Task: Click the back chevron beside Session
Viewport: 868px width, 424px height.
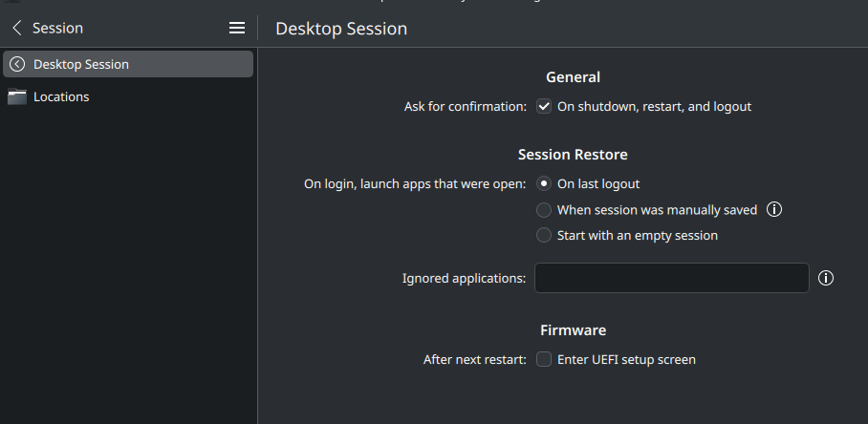Action: tap(17, 28)
